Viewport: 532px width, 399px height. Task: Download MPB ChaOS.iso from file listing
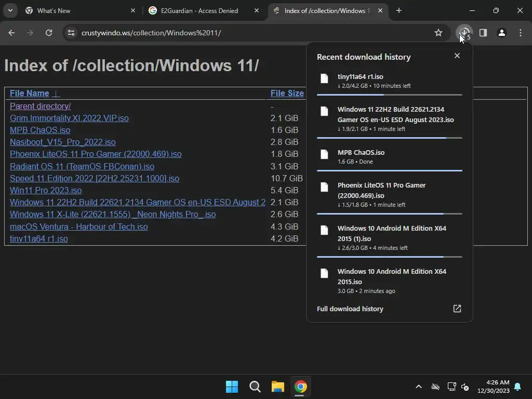(x=40, y=130)
